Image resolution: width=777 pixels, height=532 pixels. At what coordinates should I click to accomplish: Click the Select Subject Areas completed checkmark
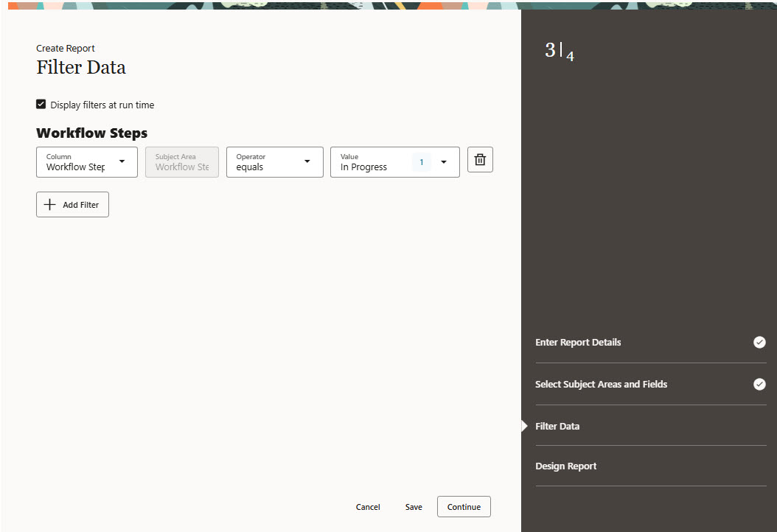click(759, 385)
